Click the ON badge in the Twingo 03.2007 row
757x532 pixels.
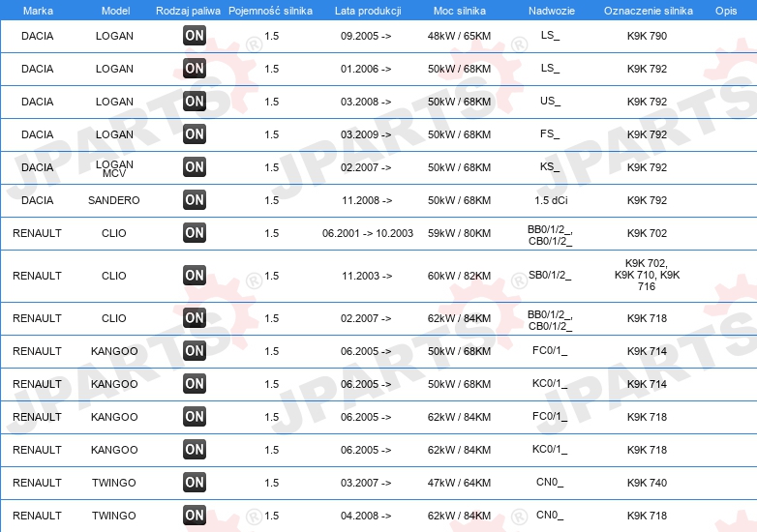pyautogui.click(x=195, y=483)
